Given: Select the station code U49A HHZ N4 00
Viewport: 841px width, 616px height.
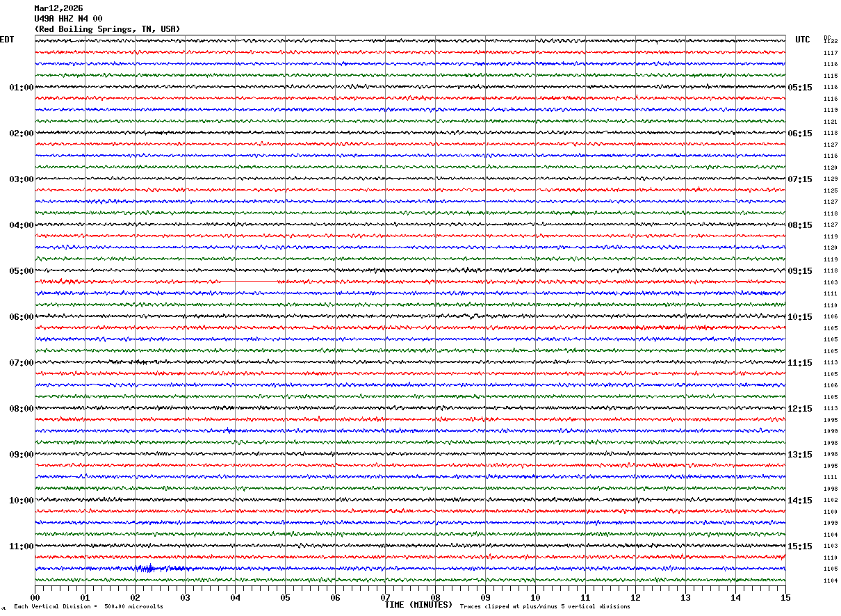Looking at the screenshot, I should (x=68, y=19).
